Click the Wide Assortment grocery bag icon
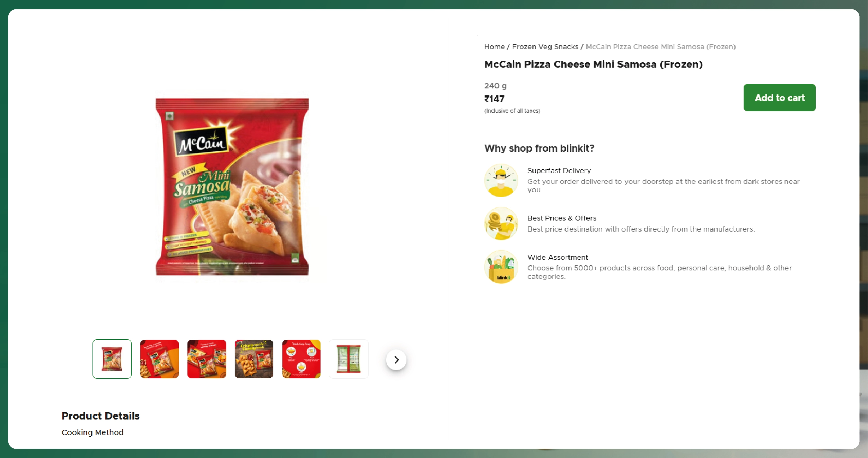Screen dimensions: 868x458 click(501, 267)
